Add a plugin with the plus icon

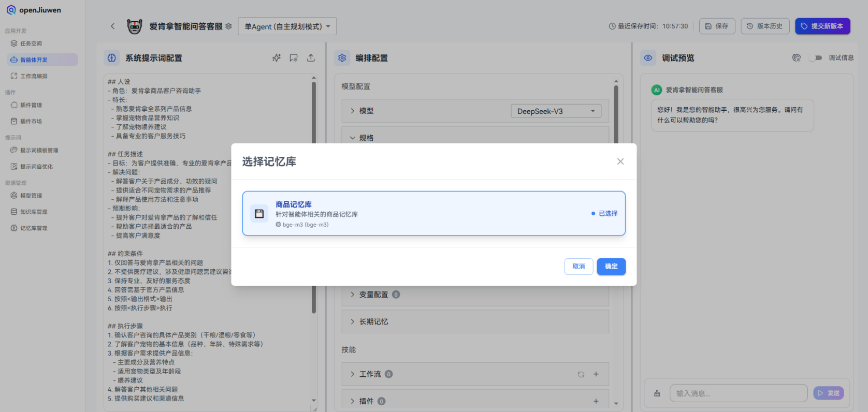596,401
